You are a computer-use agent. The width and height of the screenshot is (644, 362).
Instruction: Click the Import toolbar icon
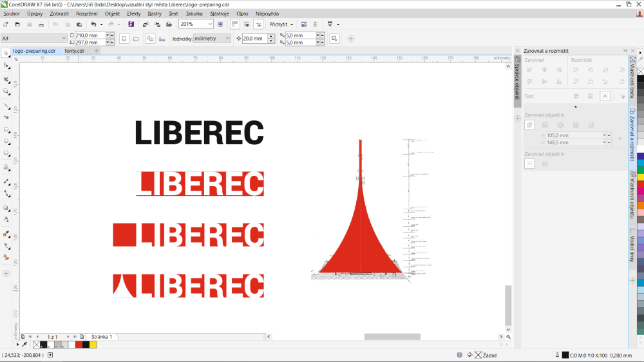[146, 24]
